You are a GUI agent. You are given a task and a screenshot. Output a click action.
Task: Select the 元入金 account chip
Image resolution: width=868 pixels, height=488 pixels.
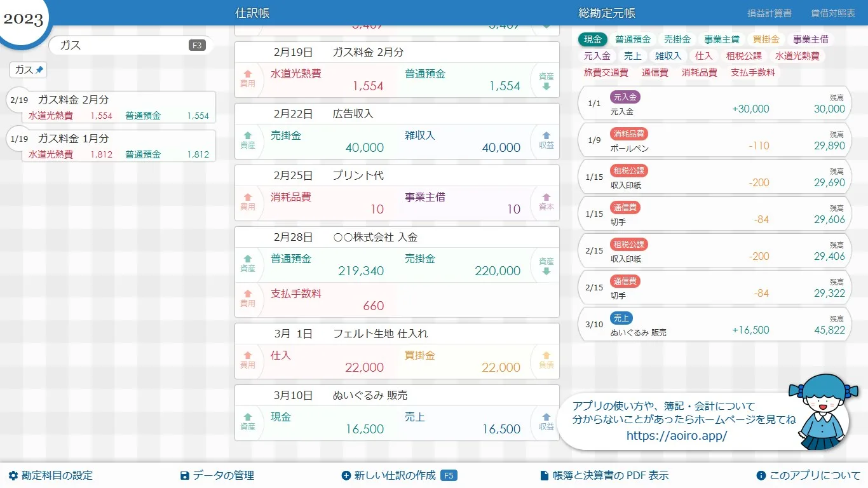[x=597, y=56]
